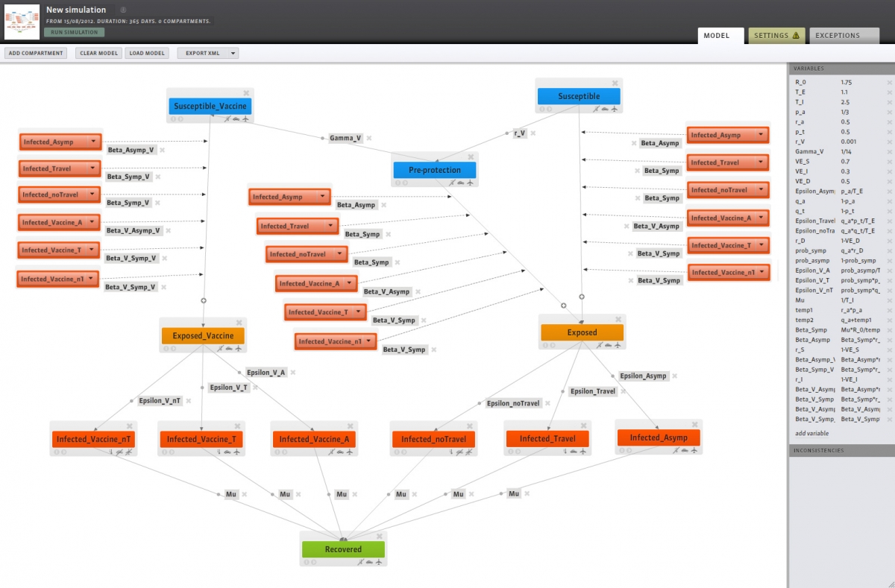Select the orange Exposed_Vaccine compartment label
895x588 pixels.
tap(203, 335)
